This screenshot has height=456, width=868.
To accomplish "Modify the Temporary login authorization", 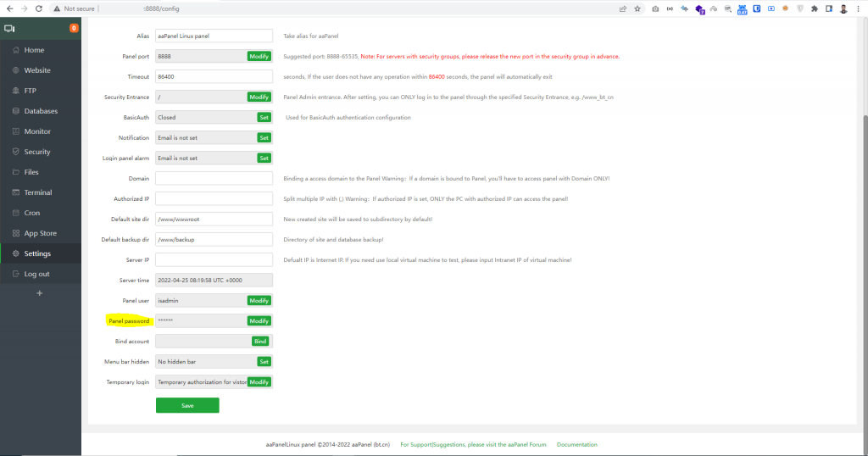I will click(259, 381).
